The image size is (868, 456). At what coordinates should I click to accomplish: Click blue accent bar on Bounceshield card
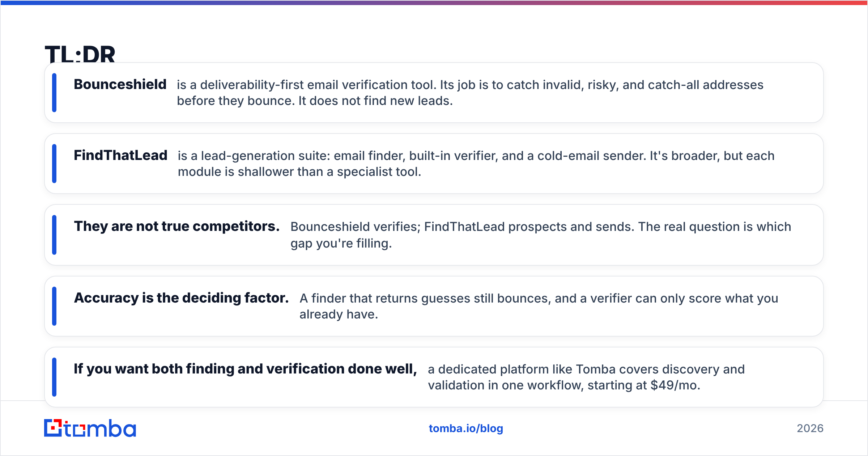pyautogui.click(x=54, y=93)
